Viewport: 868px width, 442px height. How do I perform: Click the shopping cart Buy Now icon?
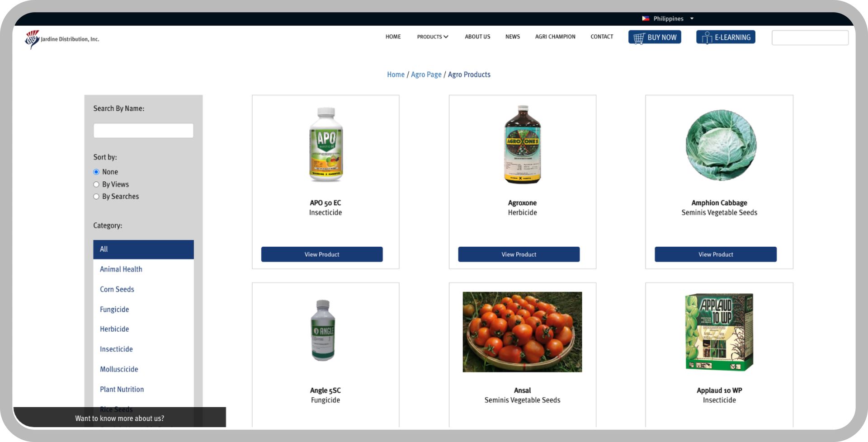[x=639, y=38]
